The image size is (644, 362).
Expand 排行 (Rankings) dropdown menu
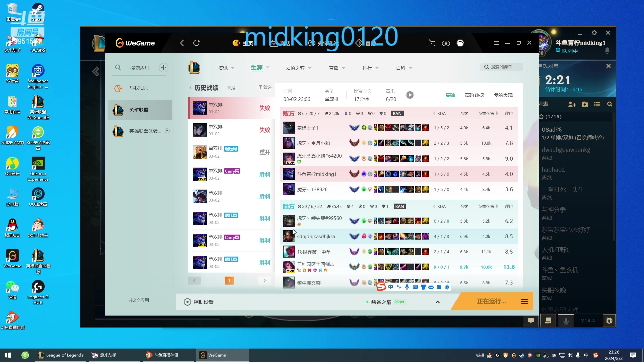(x=370, y=68)
